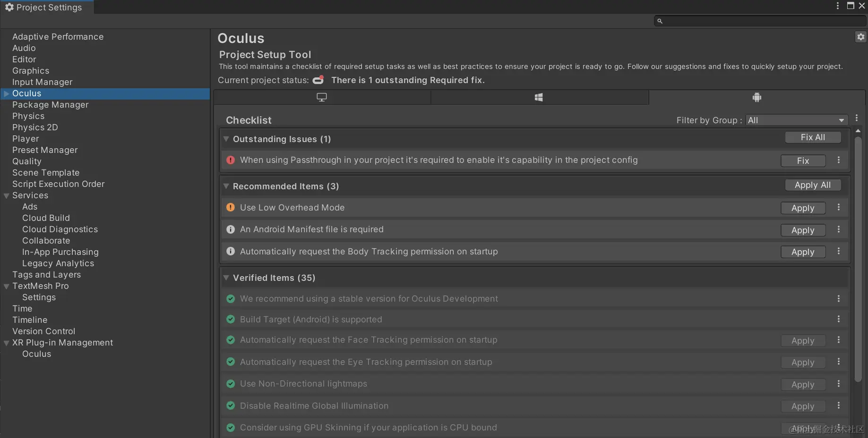The width and height of the screenshot is (868, 438).
Task: Open Input Manager settings
Action: point(43,82)
